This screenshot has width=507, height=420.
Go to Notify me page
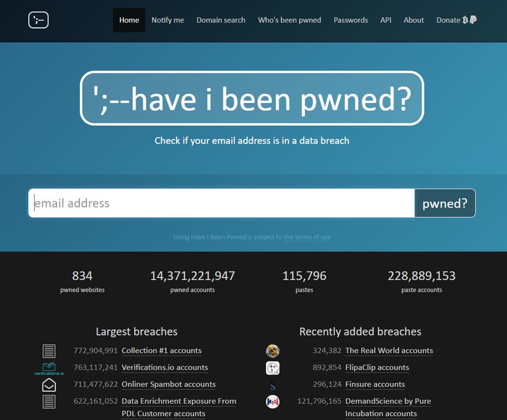pyautogui.click(x=168, y=20)
